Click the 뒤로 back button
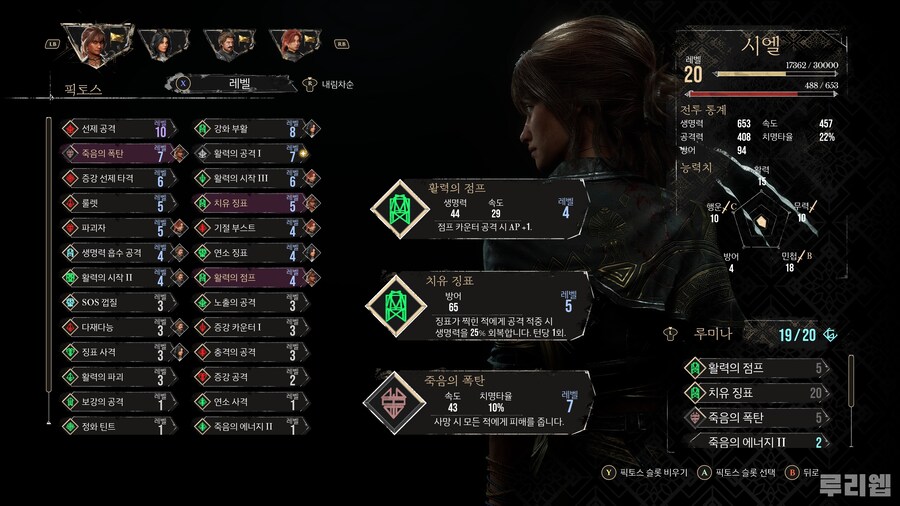900x506 pixels. pos(802,472)
